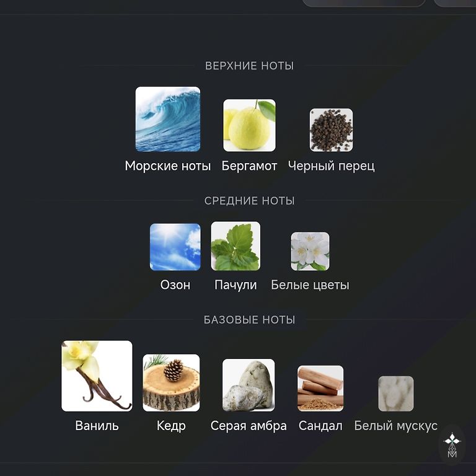
Task: Open the Морские ноты text label
Action: 168,166
